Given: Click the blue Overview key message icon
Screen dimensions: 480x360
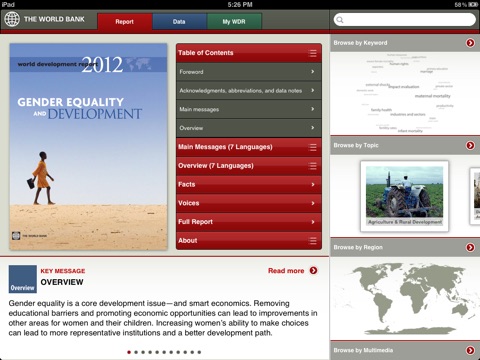Looking at the screenshot, I should click(x=23, y=279).
